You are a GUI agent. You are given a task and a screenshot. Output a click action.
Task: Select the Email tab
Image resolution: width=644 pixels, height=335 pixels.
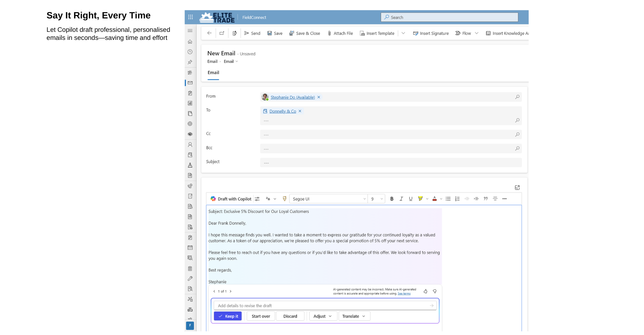coord(213,73)
